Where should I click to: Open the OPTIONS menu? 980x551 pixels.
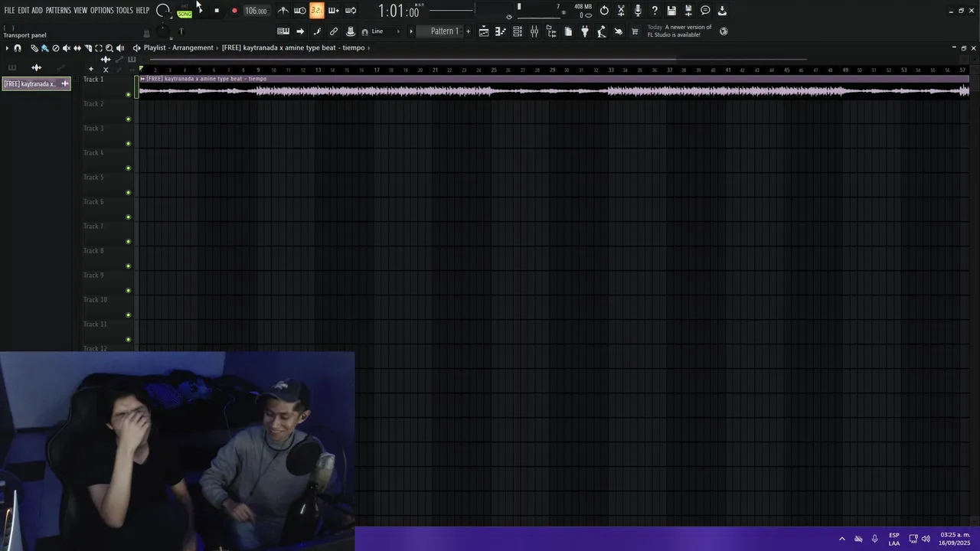click(102, 11)
